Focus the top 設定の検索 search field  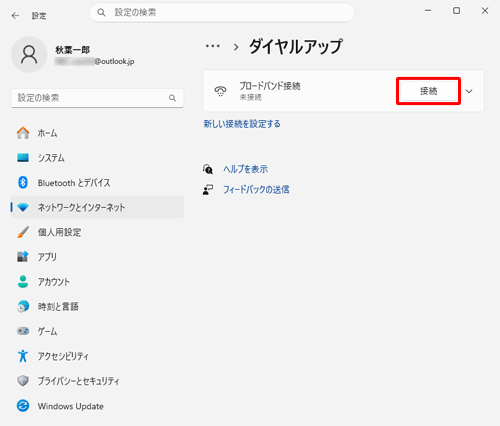coord(222,13)
